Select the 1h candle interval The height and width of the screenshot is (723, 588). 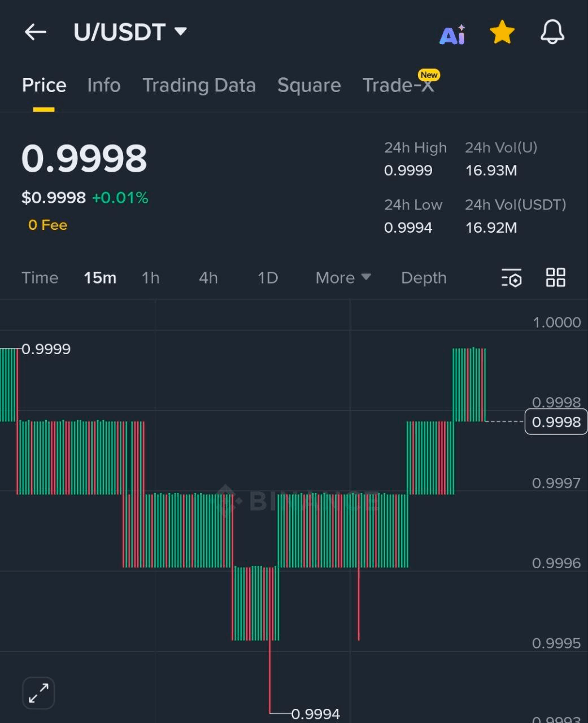click(x=150, y=278)
